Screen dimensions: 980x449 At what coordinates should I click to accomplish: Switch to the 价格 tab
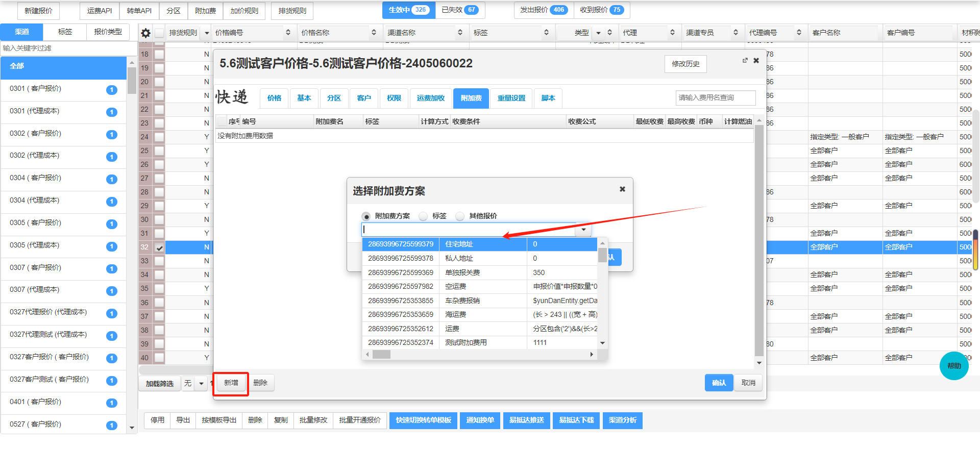(x=274, y=98)
